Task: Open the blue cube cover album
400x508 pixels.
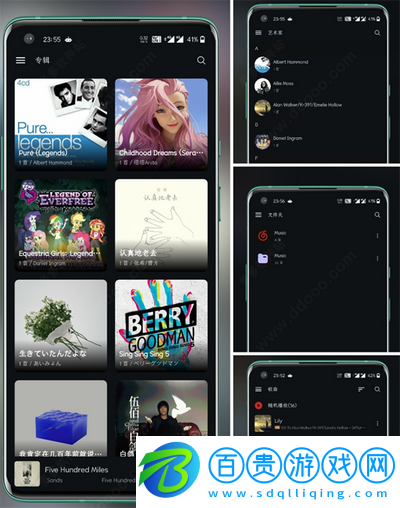Action: click(61, 419)
